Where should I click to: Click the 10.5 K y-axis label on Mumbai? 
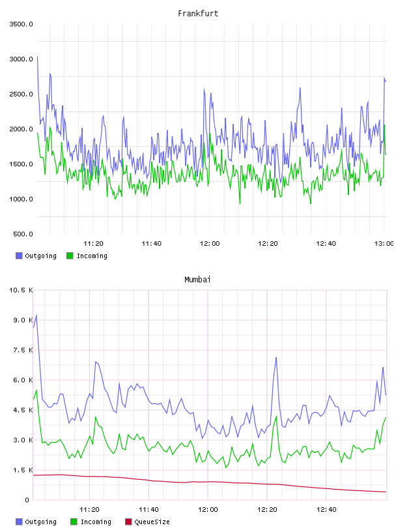tap(21, 290)
